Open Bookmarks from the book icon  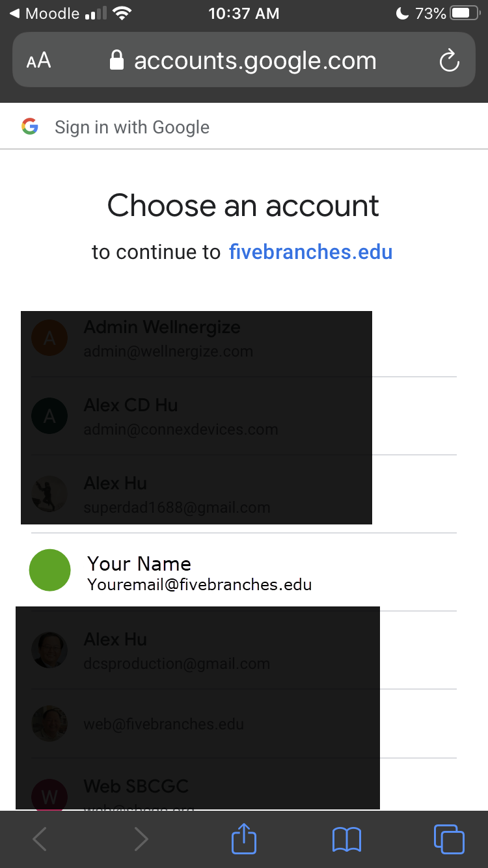[x=346, y=839]
